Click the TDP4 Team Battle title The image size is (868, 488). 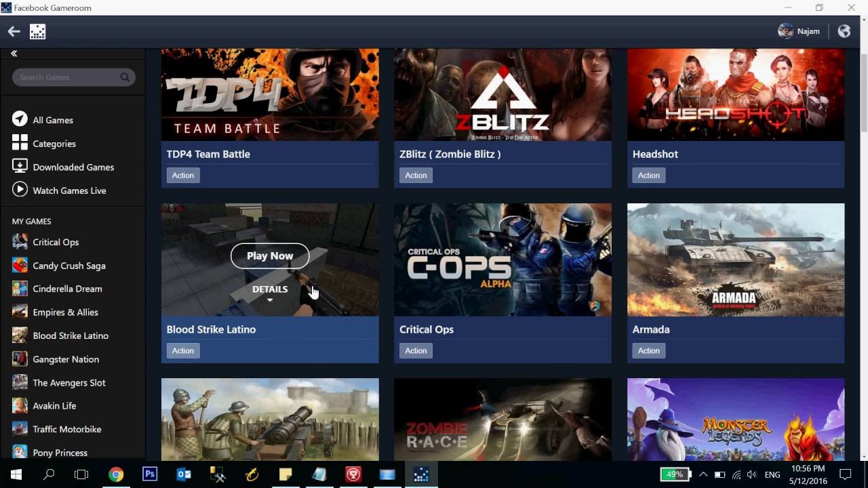click(x=208, y=154)
